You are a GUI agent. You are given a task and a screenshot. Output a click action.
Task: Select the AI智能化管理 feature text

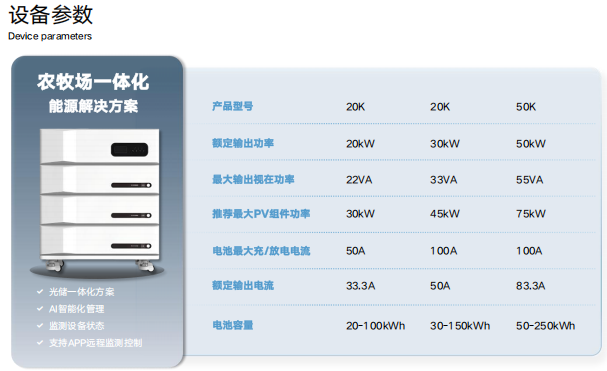point(76,309)
